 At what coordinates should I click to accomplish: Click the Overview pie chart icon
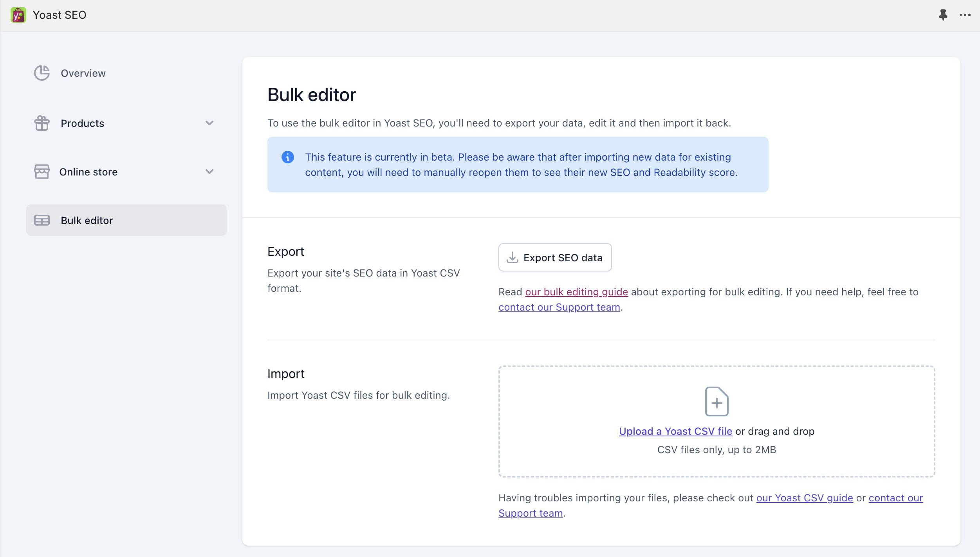point(42,73)
